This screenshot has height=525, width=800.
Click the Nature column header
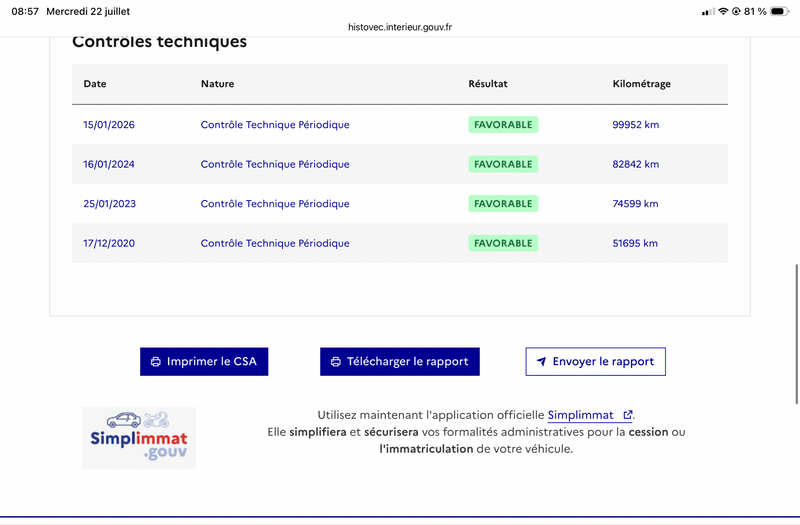coord(217,84)
